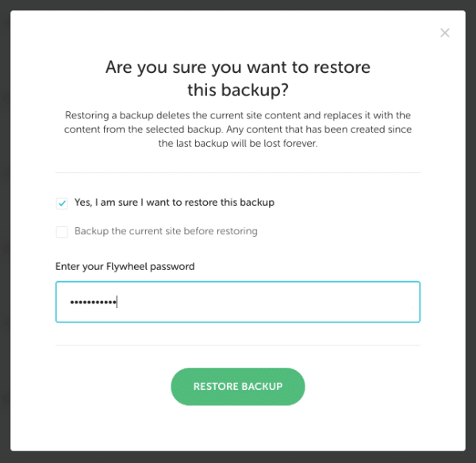Click the dark overlay right of the dialog
Viewport: 476px width, 463px height.
pos(470,238)
